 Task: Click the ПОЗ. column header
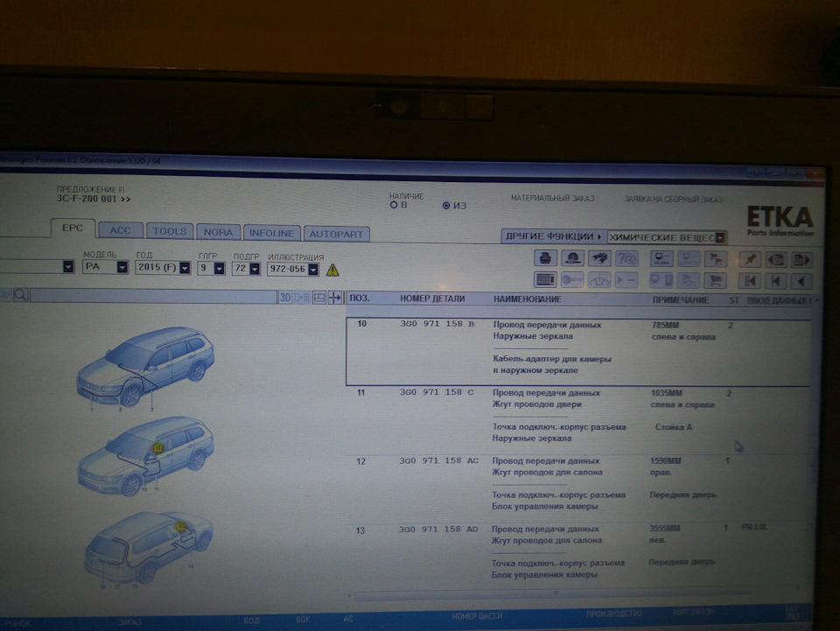[360, 298]
